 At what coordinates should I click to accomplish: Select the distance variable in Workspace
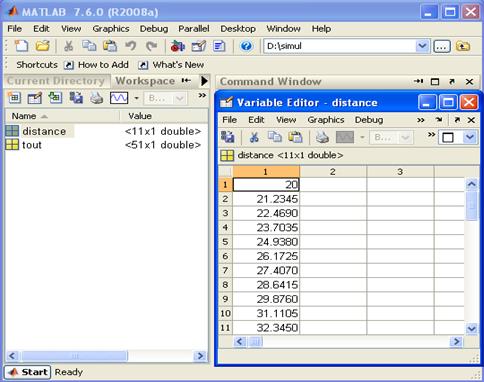coord(44,131)
